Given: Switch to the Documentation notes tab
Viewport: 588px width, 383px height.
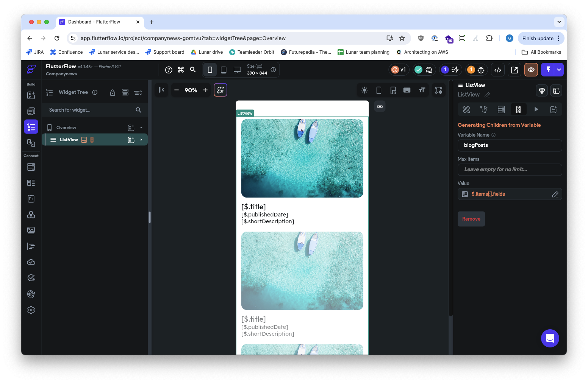Looking at the screenshot, I should pos(554,109).
